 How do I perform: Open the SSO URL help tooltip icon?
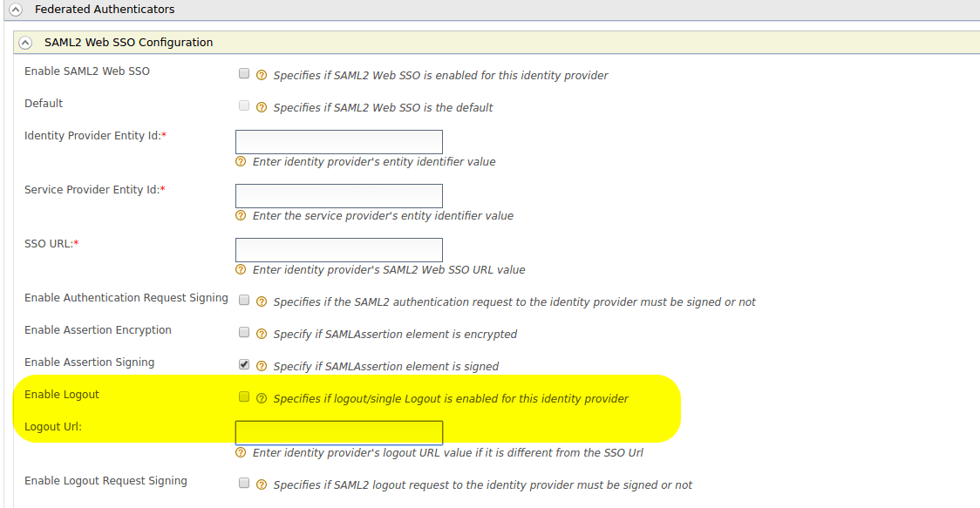click(x=240, y=269)
